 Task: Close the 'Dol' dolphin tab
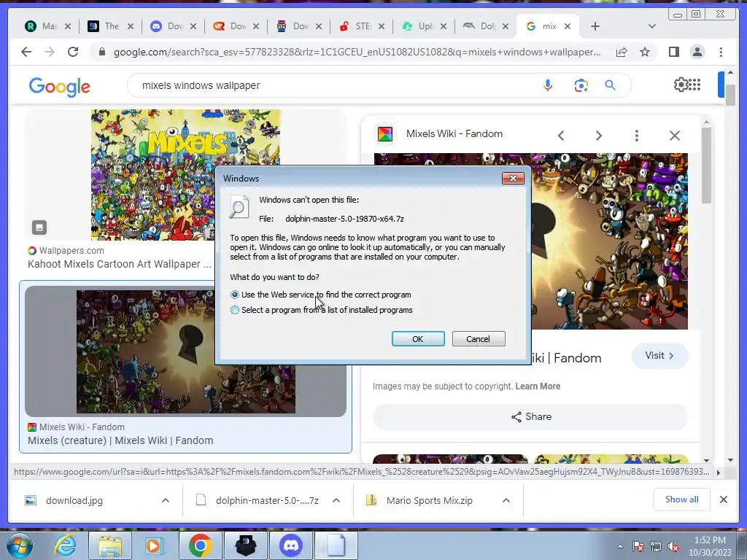tap(506, 26)
